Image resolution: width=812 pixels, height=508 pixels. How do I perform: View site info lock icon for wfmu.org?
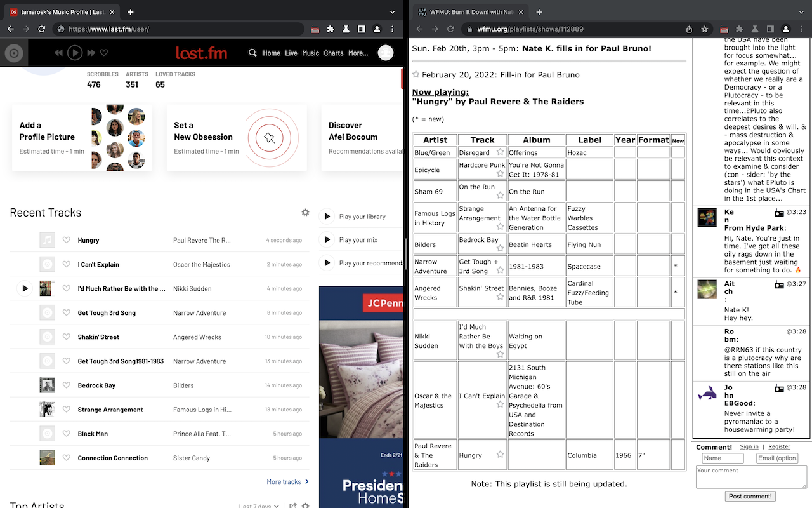pos(468,29)
